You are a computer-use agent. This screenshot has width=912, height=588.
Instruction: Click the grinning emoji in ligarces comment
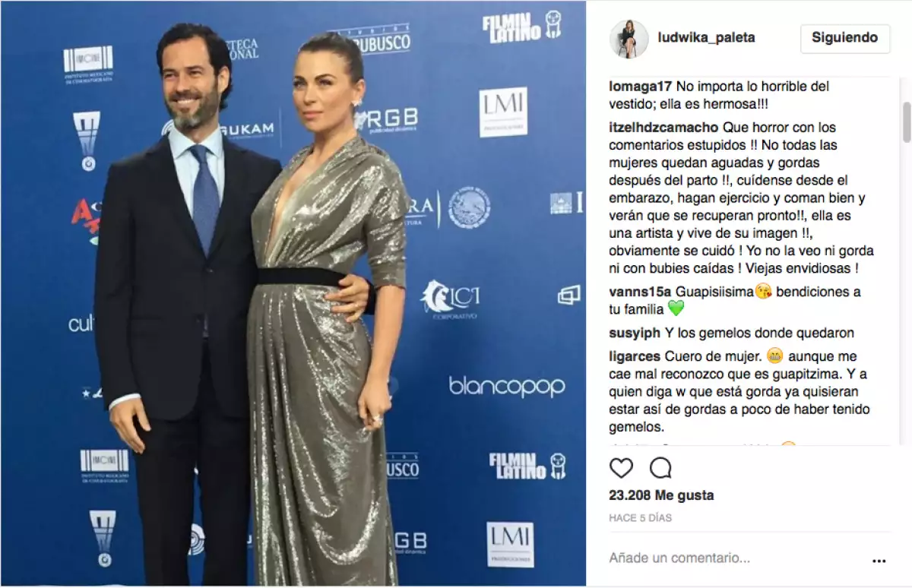tap(775, 356)
